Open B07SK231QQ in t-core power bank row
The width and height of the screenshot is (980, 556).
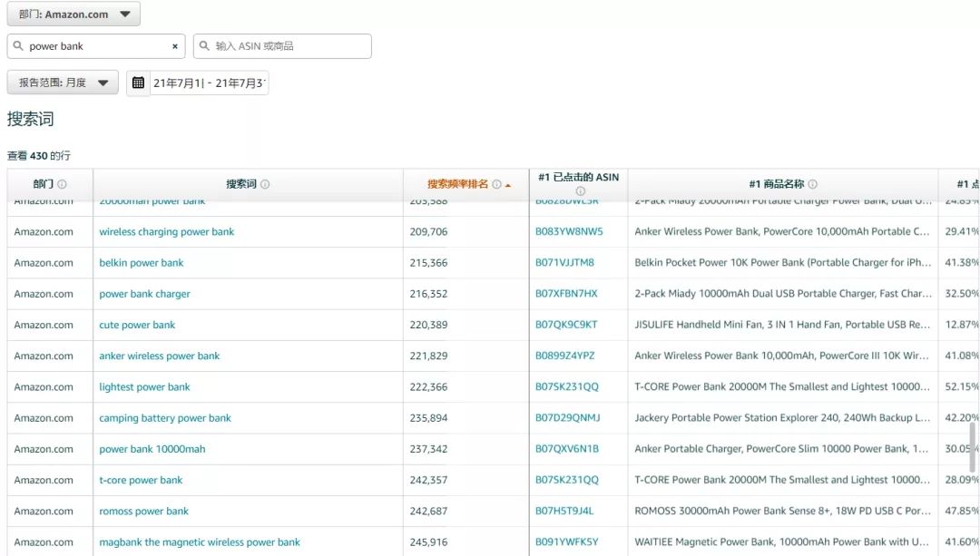coord(567,480)
